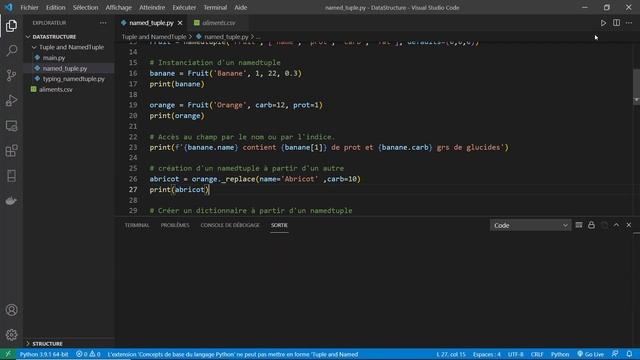
Task: Close the bottom panel
Action: 629,225
